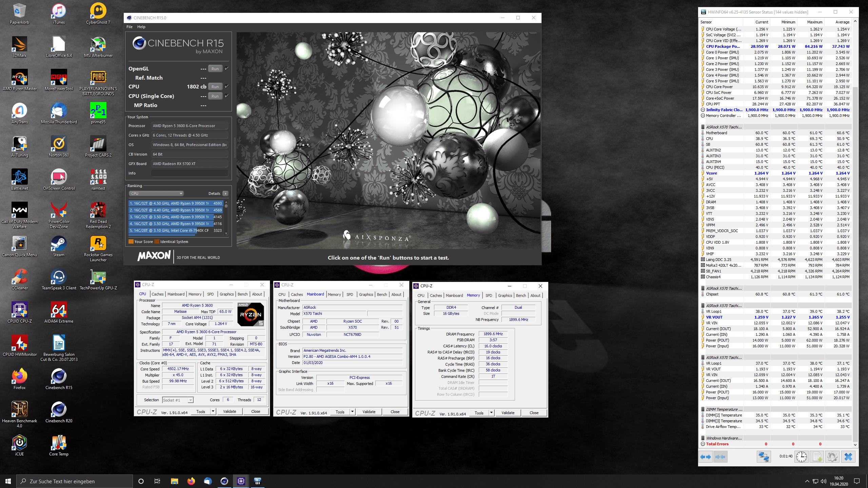Open ramtest desktop icon
This screenshot has width=868, height=488.
pos(98,180)
